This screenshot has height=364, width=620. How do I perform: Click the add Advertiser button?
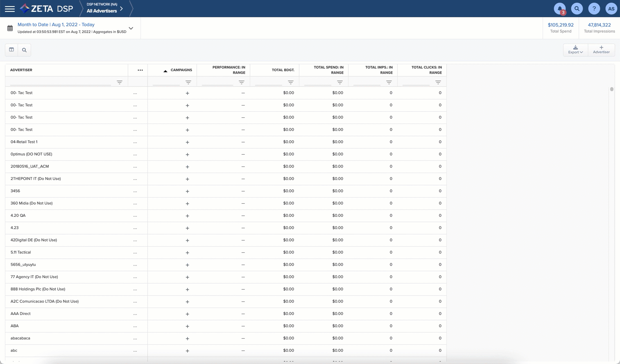[x=601, y=50]
